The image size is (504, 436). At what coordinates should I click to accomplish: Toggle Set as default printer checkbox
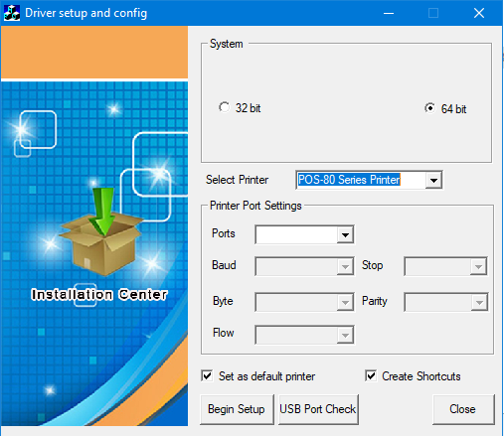coord(207,375)
